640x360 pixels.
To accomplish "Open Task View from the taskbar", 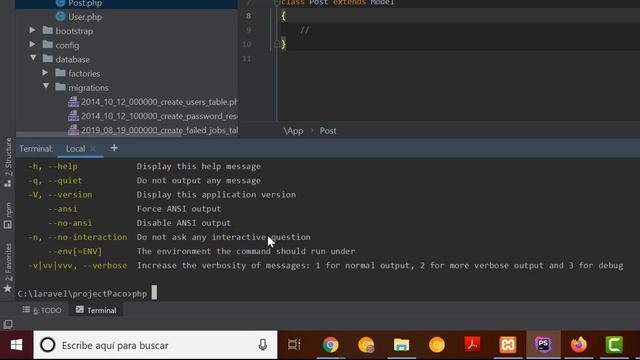I will click(x=294, y=345).
